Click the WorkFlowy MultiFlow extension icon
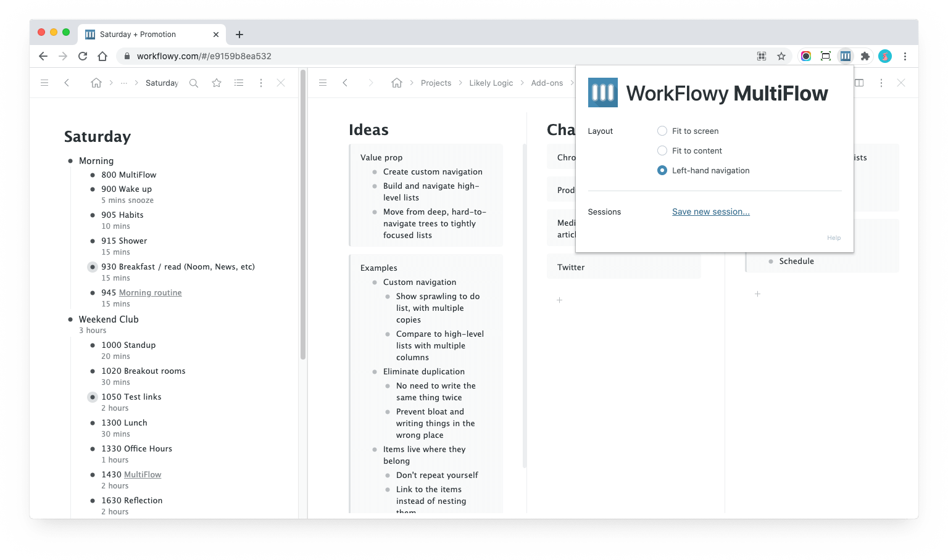Viewport: 948px width, 560px height. click(845, 56)
